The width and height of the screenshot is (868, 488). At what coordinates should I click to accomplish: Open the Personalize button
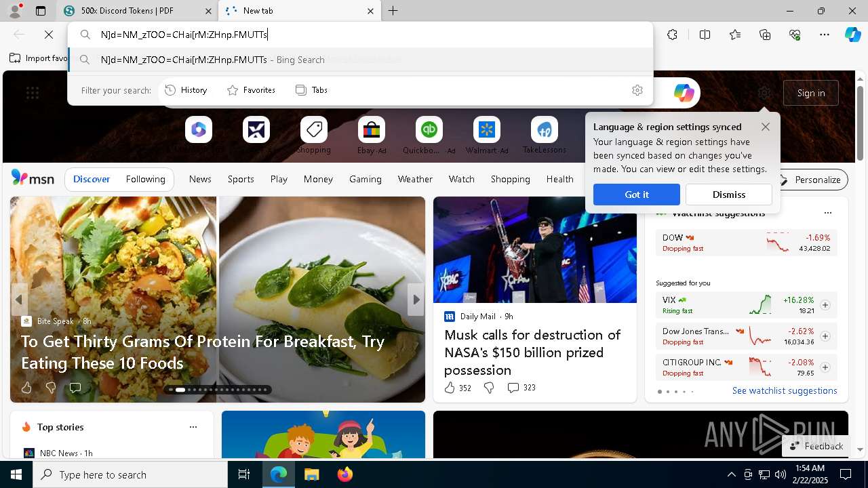810,180
